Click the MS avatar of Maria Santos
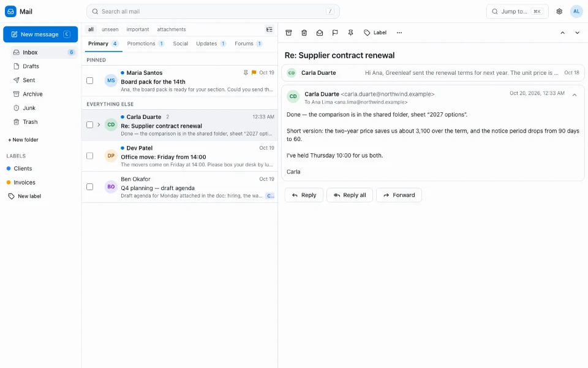 [x=111, y=80]
